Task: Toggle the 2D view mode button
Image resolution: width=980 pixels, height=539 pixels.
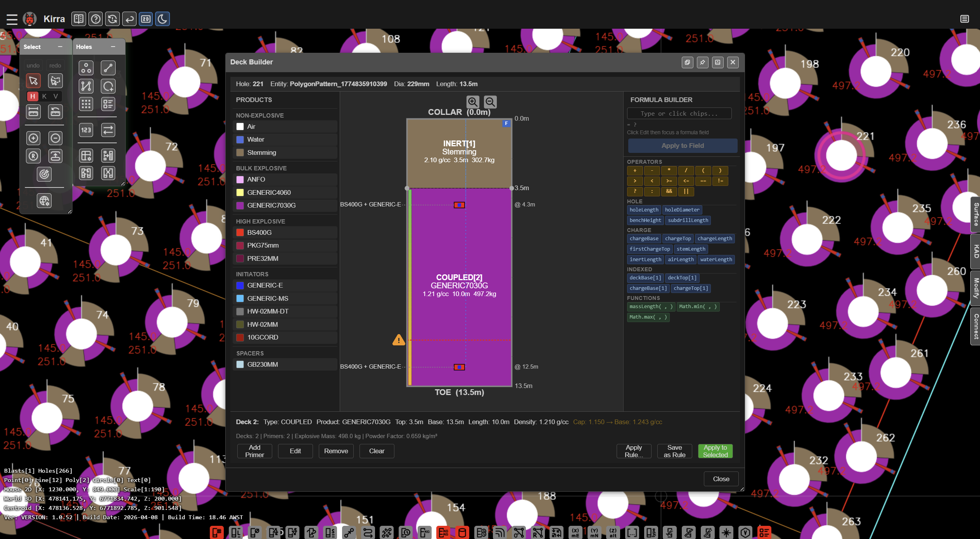Action: click(146, 19)
